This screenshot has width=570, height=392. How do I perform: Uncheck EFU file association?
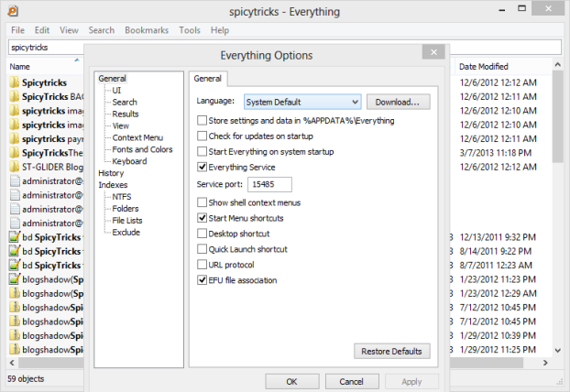point(202,280)
